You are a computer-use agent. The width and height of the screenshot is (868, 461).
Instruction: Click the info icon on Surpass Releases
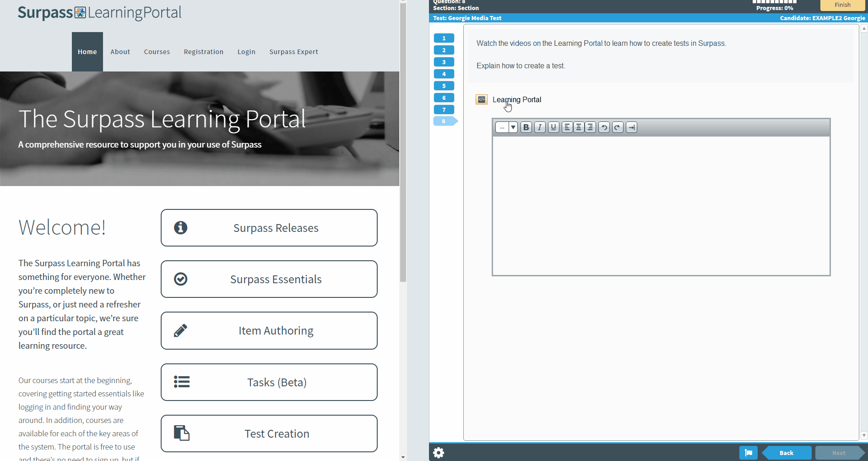pyautogui.click(x=181, y=228)
